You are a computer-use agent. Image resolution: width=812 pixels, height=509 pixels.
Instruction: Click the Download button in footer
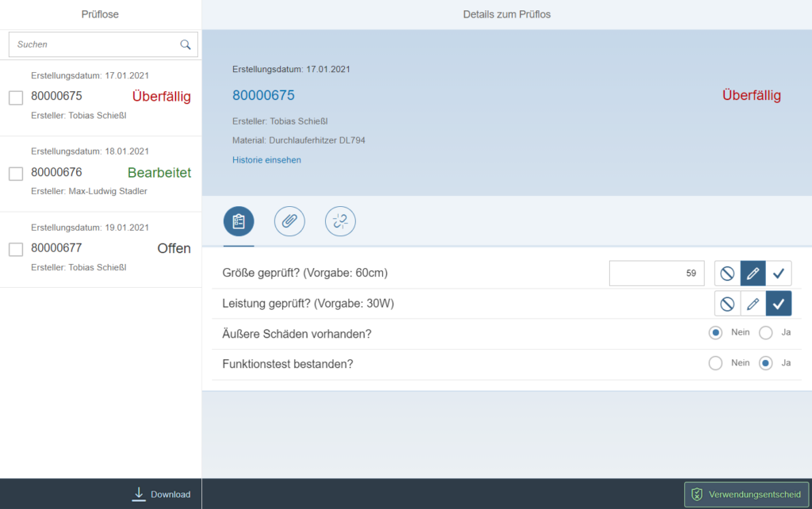pyautogui.click(x=162, y=494)
